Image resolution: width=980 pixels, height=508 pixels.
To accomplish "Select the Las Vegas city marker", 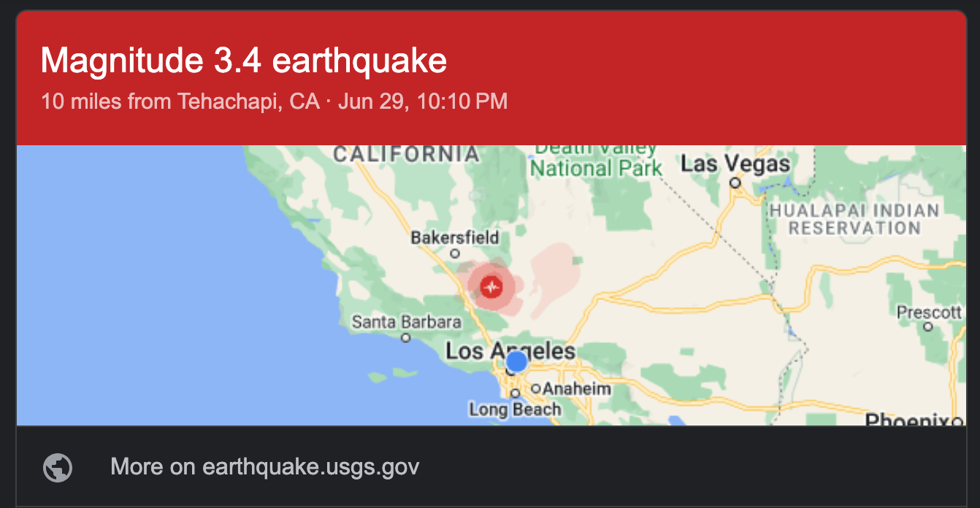I will (x=736, y=183).
